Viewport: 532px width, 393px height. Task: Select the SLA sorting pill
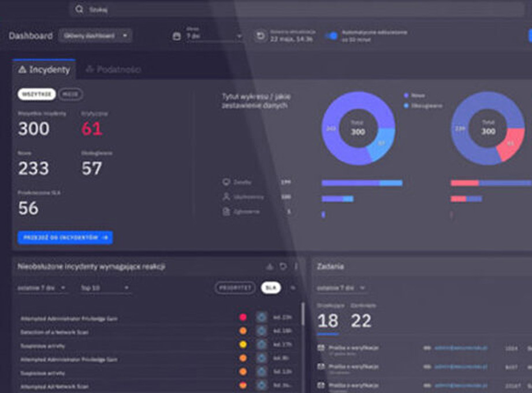point(270,288)
